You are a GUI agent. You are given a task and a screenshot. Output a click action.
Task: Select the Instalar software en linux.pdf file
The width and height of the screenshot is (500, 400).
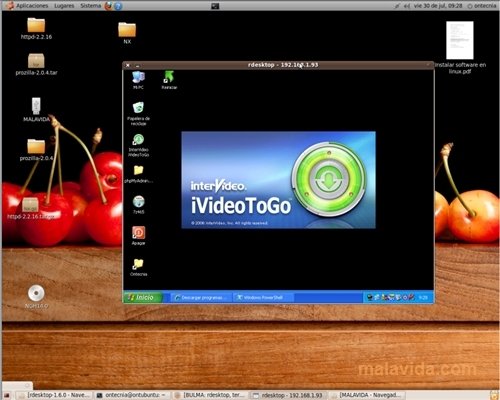click(x=460, y=48)
